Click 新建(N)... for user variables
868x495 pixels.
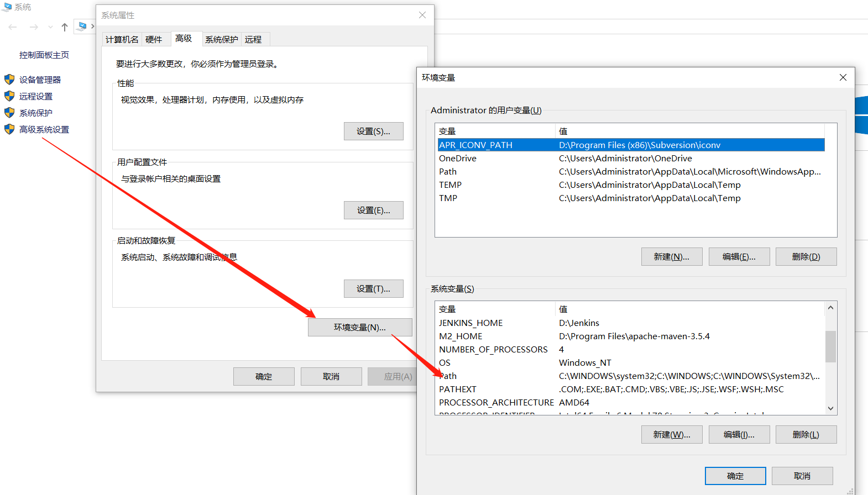[x=672, y=257]
